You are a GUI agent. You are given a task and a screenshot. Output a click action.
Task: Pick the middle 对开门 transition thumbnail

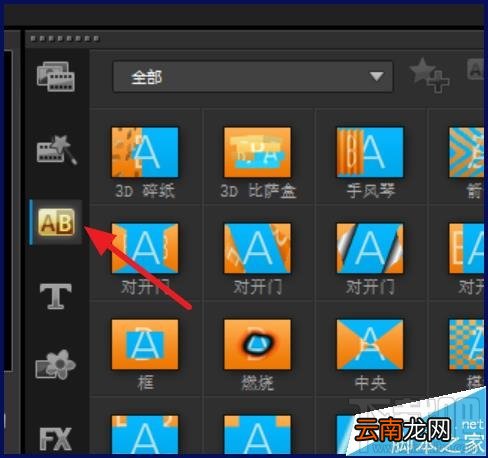click(257, 248)
